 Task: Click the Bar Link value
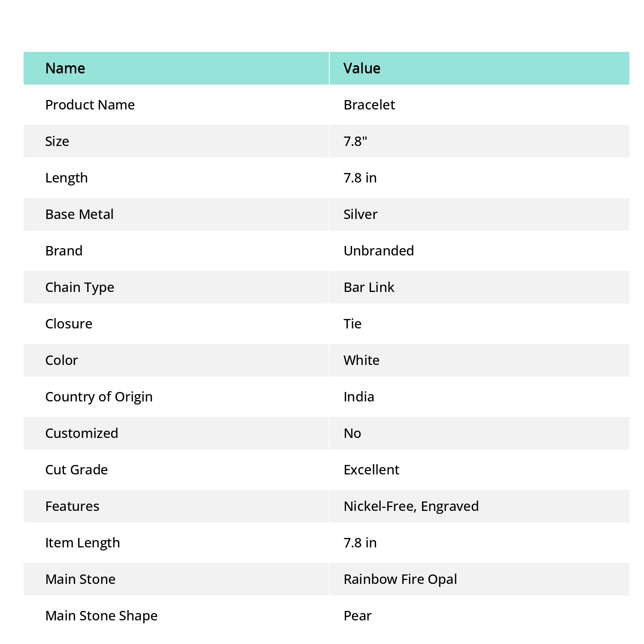369,287
